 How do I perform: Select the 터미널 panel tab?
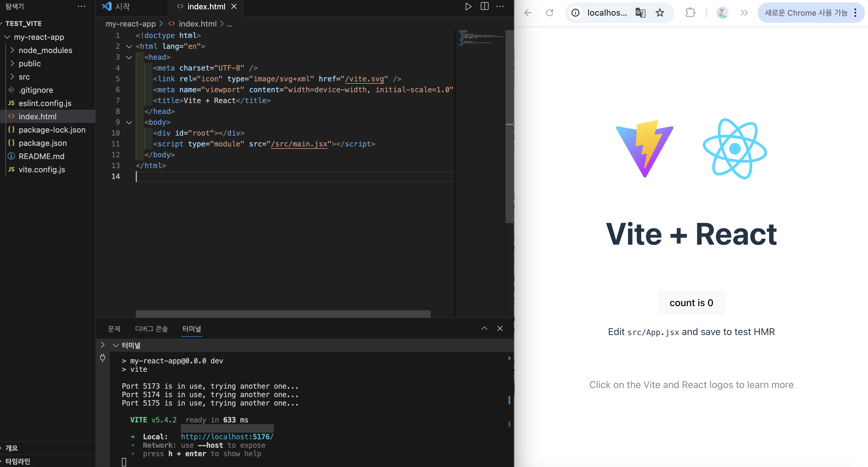192,329
